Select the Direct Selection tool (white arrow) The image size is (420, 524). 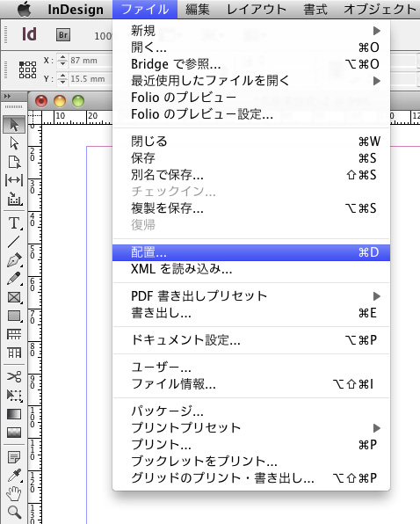(14, 143)
